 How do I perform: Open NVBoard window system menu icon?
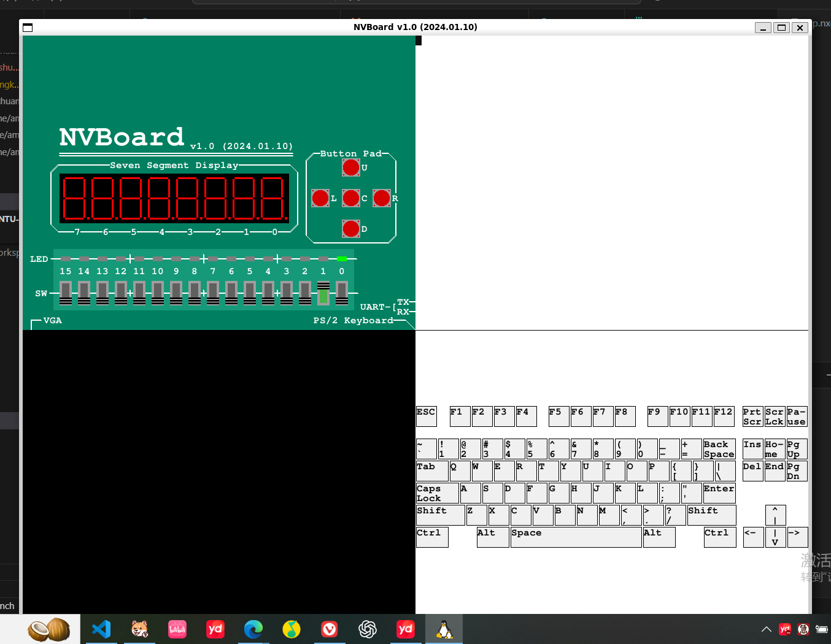click(28, 28)
